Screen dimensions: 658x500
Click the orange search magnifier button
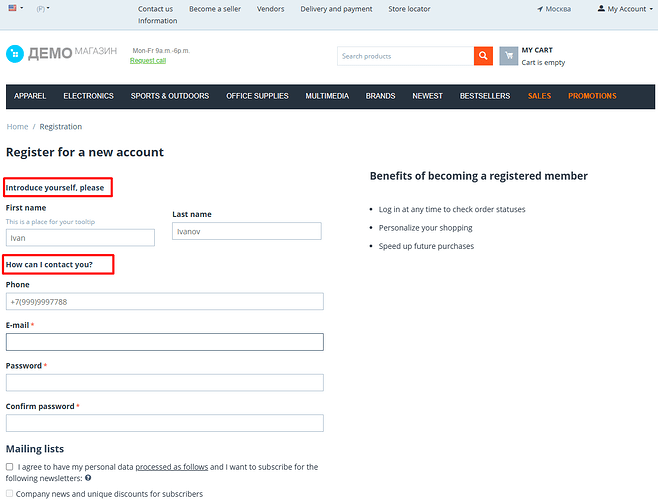pyautogui.click(x=483, y=56)
